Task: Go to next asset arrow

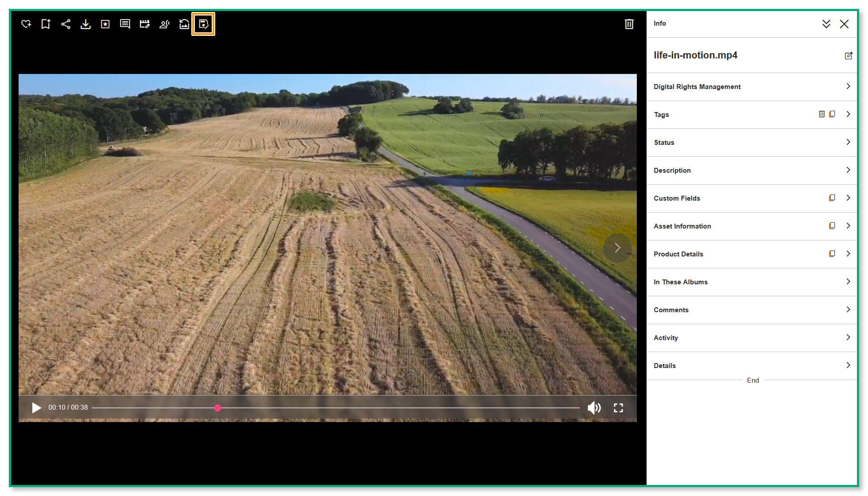Action: (617, 248)
